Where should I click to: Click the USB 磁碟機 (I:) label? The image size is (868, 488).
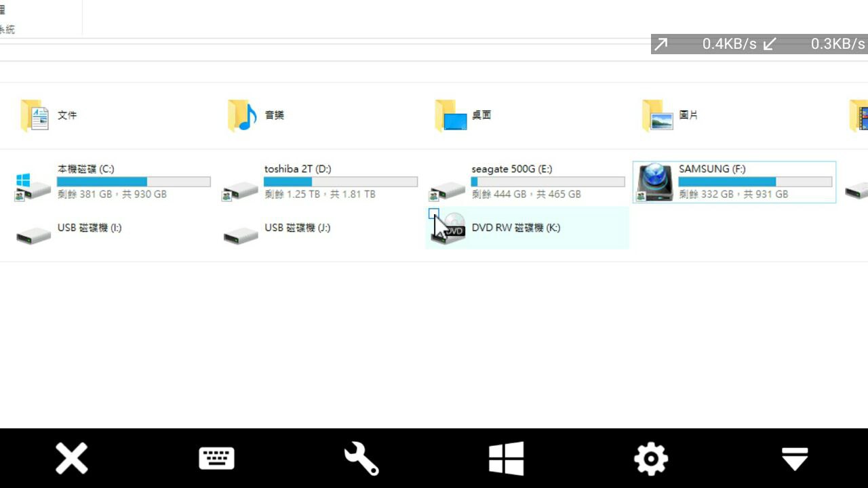[x=90, y=228]
